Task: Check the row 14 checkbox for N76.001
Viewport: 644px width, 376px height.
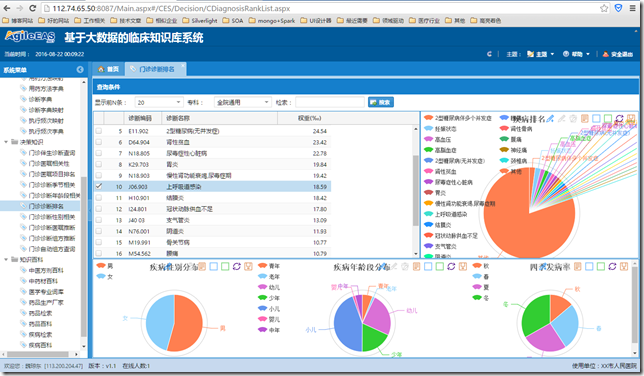Action: (99, 231)
